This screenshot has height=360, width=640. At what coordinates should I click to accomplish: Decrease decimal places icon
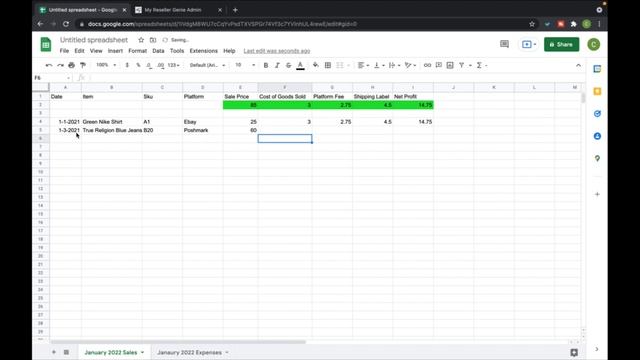point(149,65)
